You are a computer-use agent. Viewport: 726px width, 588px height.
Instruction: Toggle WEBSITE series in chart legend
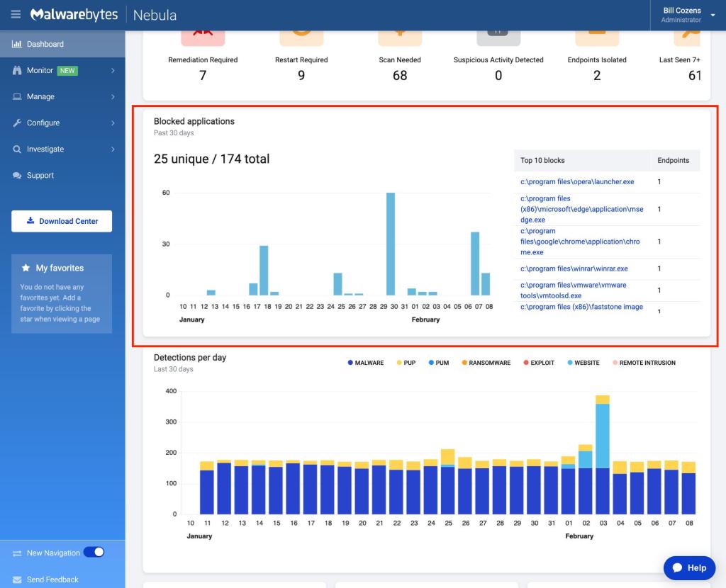tap(583, 363)
